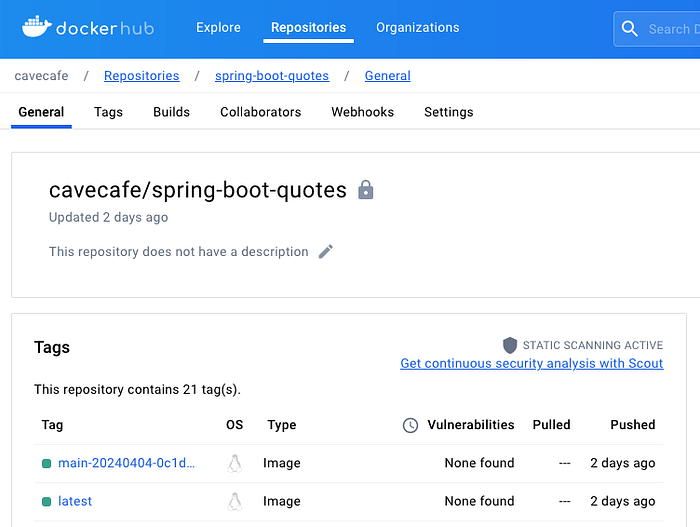Open the Explore menu item
The width and height of the screenshot is (700, 527).
pos(218,28)
